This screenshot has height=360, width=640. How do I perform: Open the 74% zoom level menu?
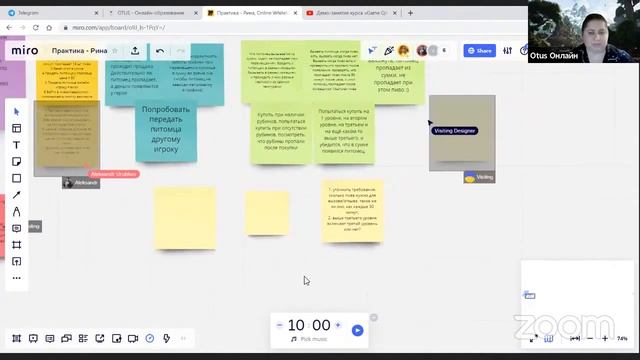tap(622, 338)
